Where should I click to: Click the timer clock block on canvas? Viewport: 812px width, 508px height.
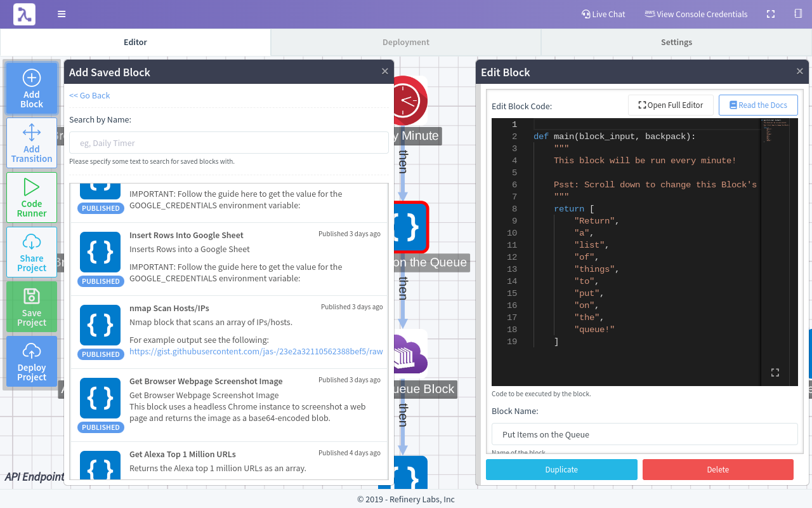click(x=410, y=100)
